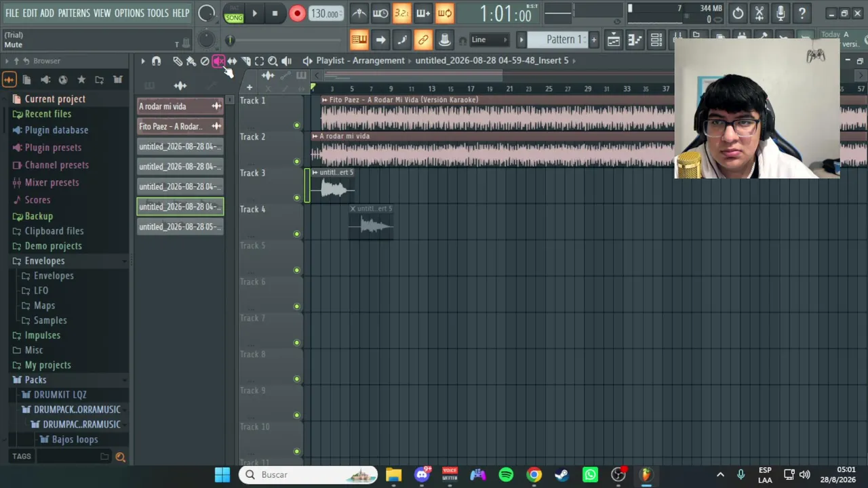The height and width of the screenshot is (488, 868).
Task: Click the one-click audio recording microphone icon
Action: tap(781, 13)
